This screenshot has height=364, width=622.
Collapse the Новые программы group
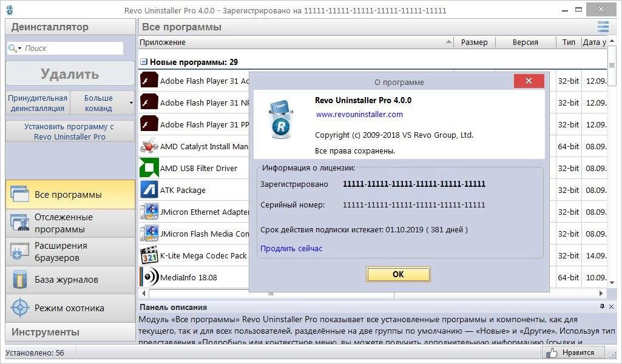pos(144,62)
